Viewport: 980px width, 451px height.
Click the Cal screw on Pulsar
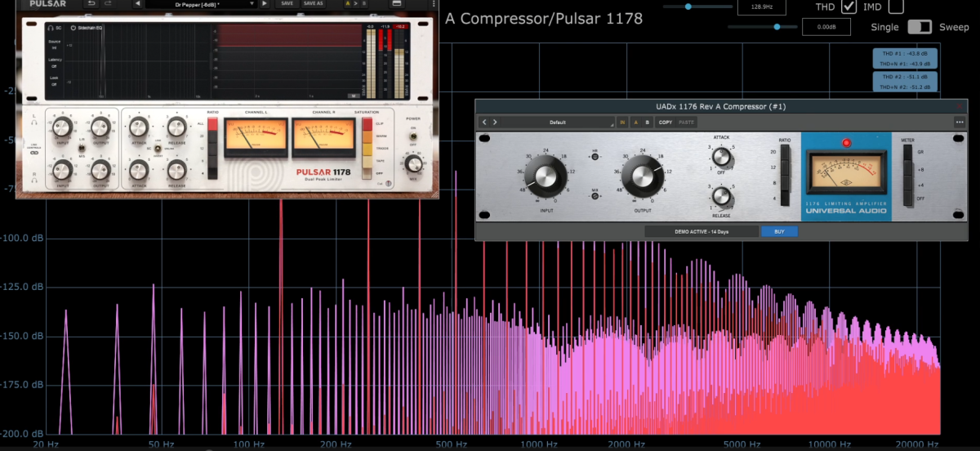(x=388, y=182)
